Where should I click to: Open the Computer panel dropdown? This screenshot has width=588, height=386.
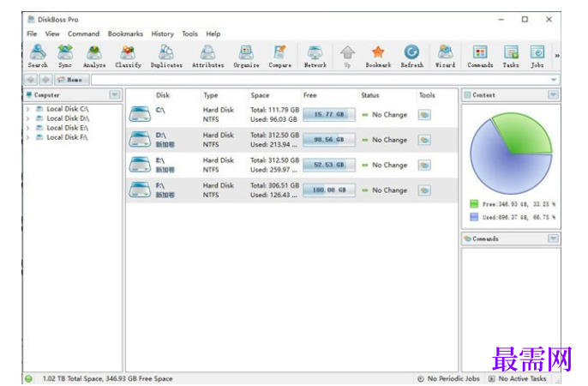115,94
